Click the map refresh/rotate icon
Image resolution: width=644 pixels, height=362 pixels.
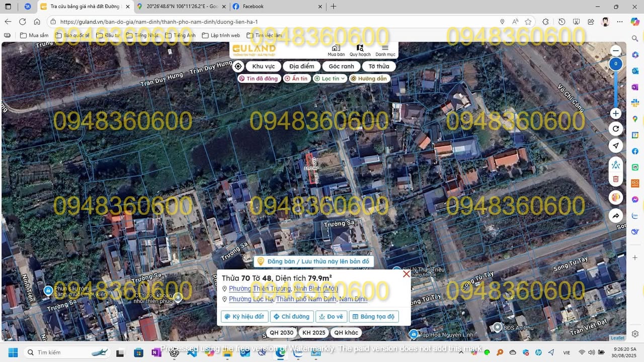click(616, 129)
